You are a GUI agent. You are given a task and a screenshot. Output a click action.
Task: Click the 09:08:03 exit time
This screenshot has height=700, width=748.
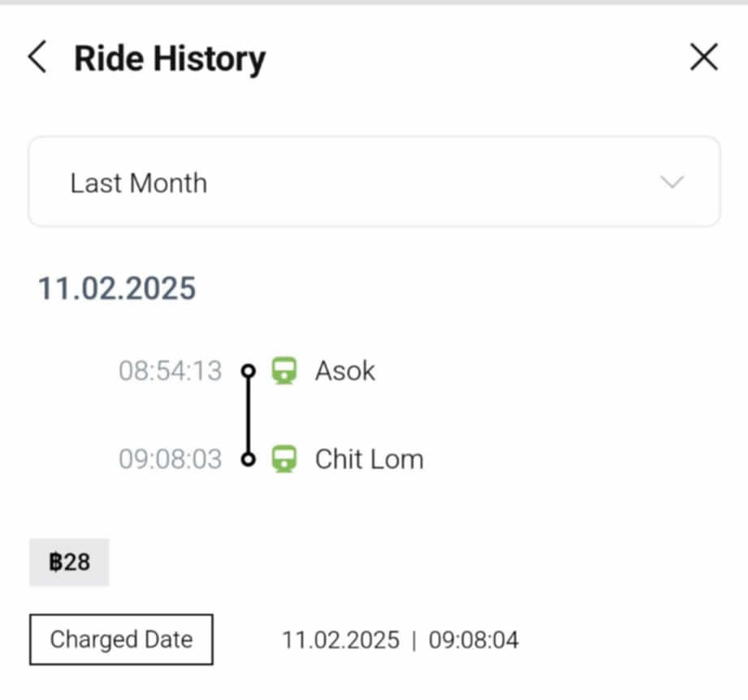(x=170, y=459)
